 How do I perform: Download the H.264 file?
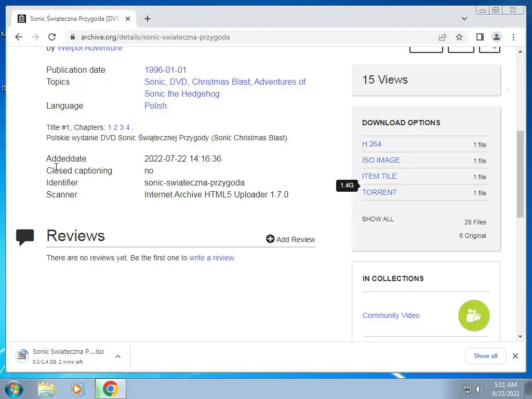[x=372, y=144]
